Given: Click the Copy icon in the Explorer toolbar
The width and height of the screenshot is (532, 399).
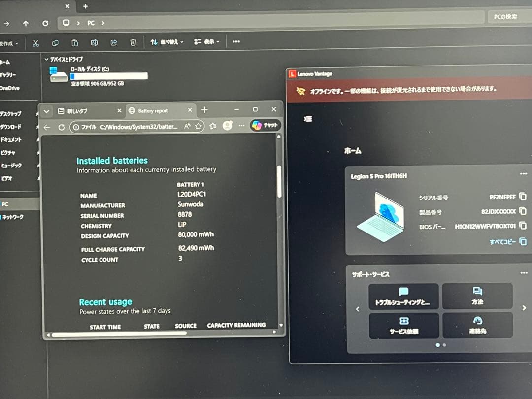Looking at the screenshot, I should [54, 43].
